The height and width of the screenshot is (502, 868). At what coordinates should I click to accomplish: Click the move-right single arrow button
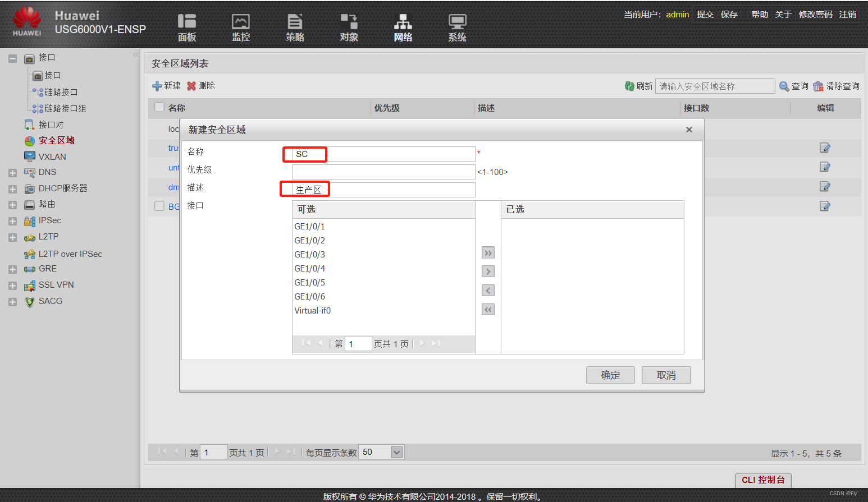click(x=488, y=271)
